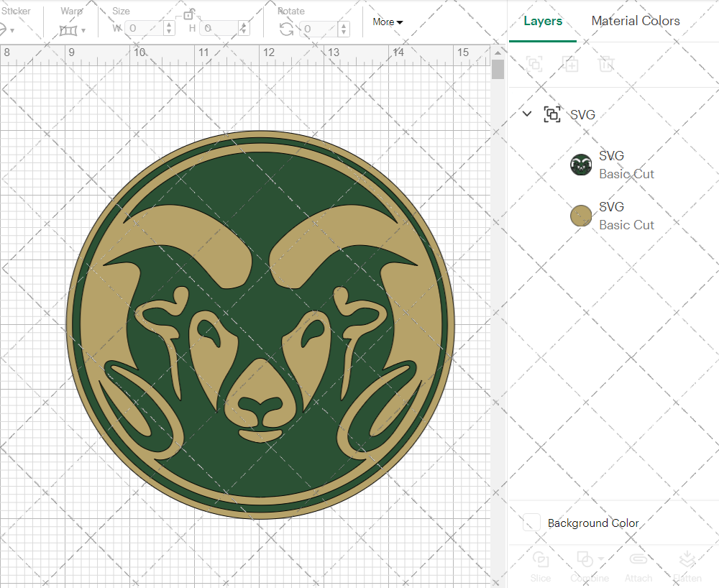The height and width of the screenshot is (588, 719).
Task: Open the Combine menu
Action: pyautogui.click(x=590, y=567)
